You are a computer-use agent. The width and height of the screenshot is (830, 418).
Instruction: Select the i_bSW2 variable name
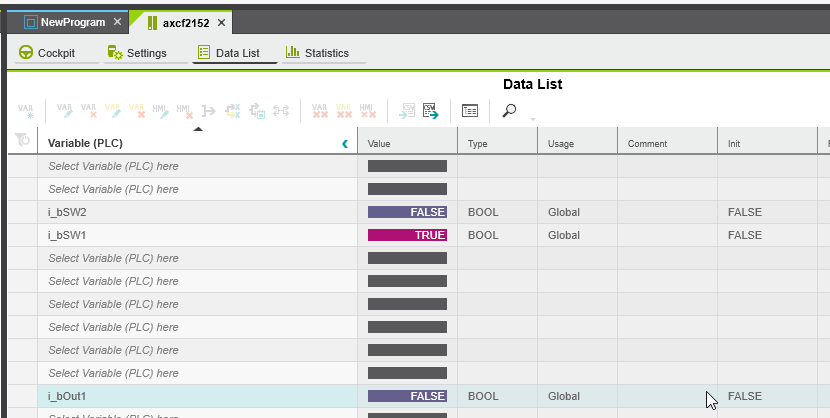pos(67,212)
